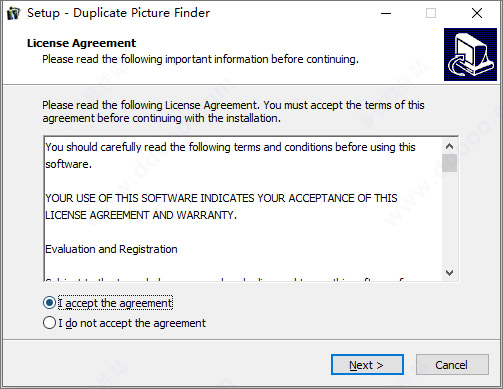Click the "You should carefully read" license line
This screenshot has width=503, height=389.
point(230,155)
